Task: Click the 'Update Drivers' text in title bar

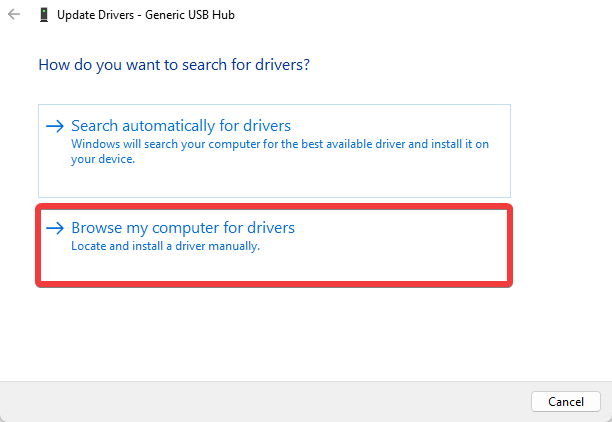Action: pyautogui.click(x=96, y=15)
